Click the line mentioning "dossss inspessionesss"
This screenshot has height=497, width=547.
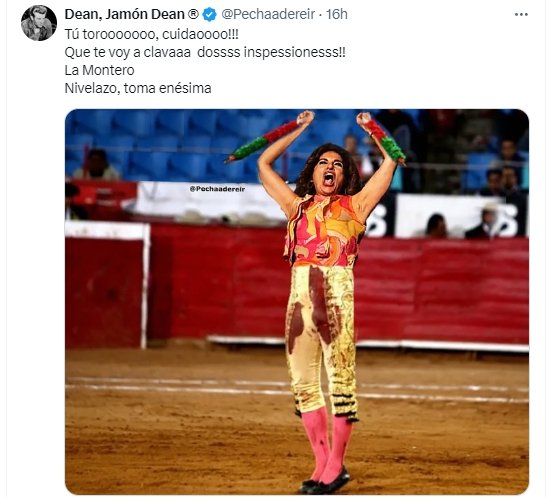[x=205, y=52]
